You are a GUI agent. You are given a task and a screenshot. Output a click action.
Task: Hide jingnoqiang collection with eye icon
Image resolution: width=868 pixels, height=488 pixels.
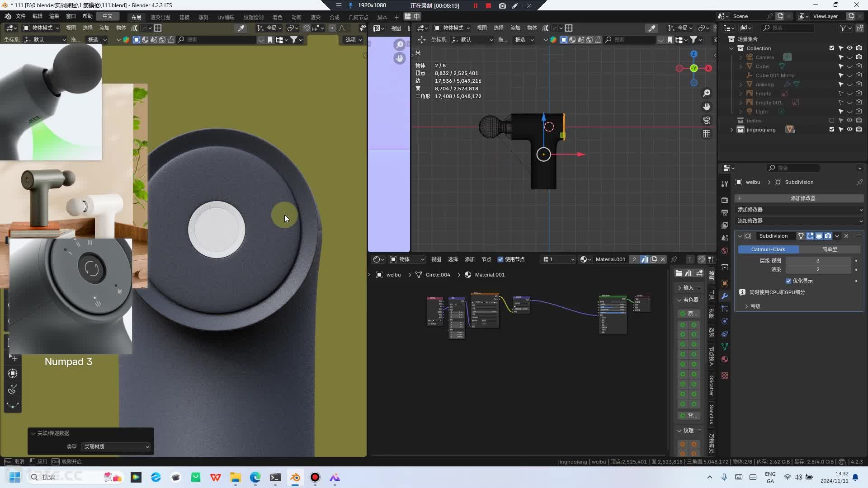[849, 130]
